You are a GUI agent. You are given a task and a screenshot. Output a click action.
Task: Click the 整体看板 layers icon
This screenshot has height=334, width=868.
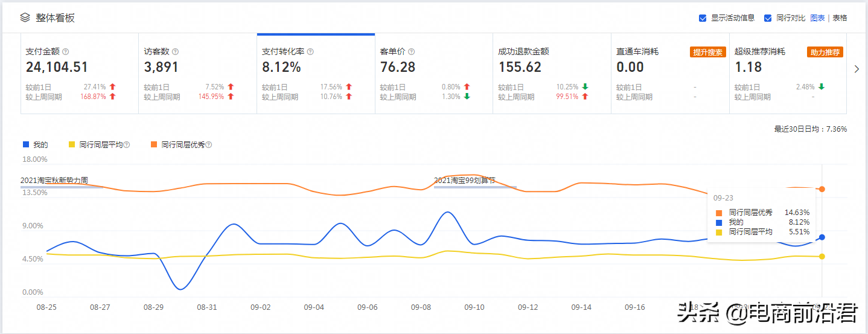[x=25, y=18]
